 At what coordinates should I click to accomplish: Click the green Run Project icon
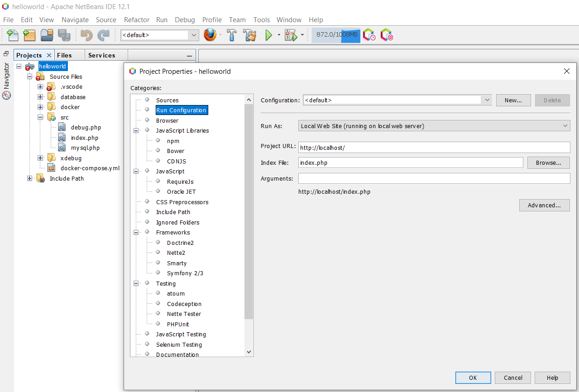click(268, 35)
